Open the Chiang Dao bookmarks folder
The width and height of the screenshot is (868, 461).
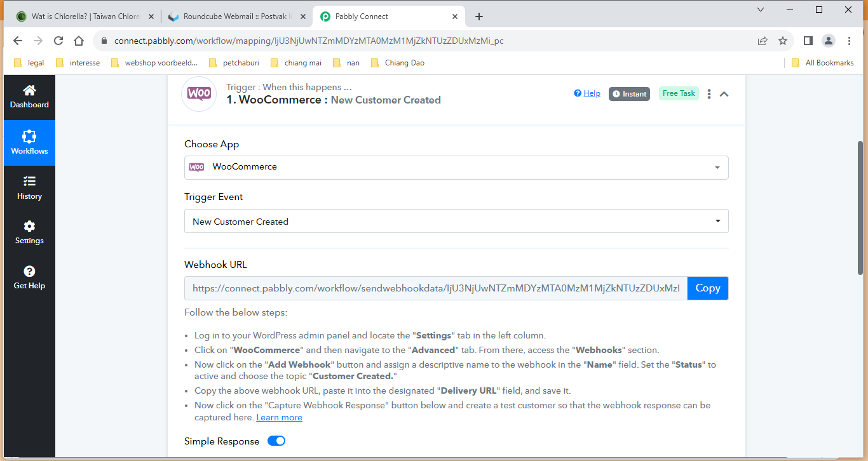click(398, 63)
